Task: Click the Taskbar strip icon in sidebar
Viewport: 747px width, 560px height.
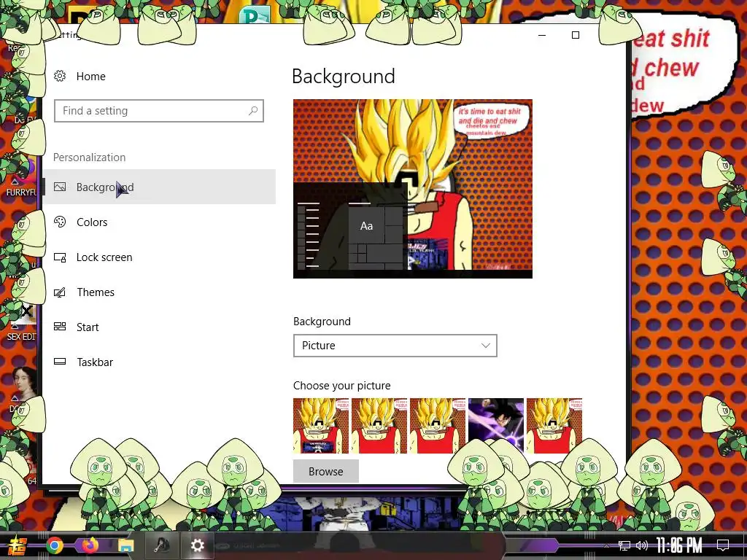Action: [x=60, y=362]
